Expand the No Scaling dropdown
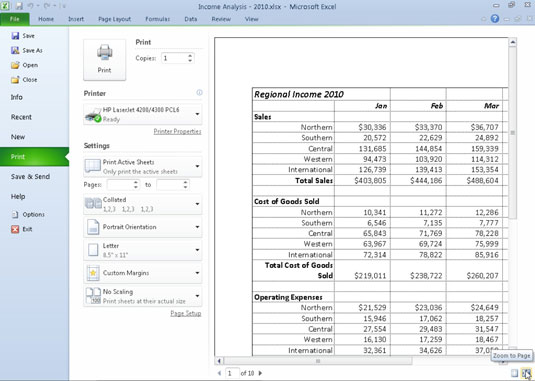535x381 pixels. click(x=197, y=296)
